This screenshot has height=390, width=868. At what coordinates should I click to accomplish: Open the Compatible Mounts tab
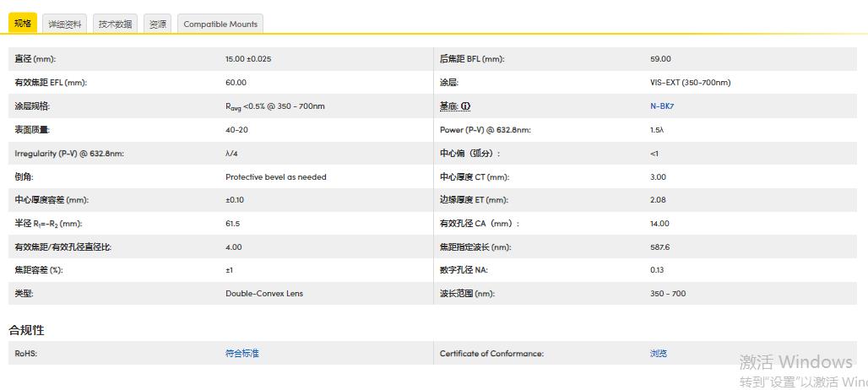220,24
